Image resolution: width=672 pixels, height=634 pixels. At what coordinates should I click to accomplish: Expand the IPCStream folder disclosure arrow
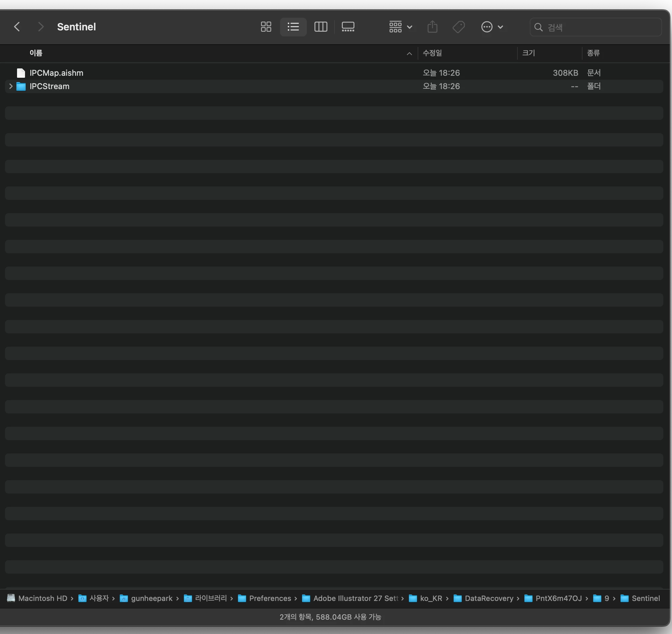[x=10, y=86]
